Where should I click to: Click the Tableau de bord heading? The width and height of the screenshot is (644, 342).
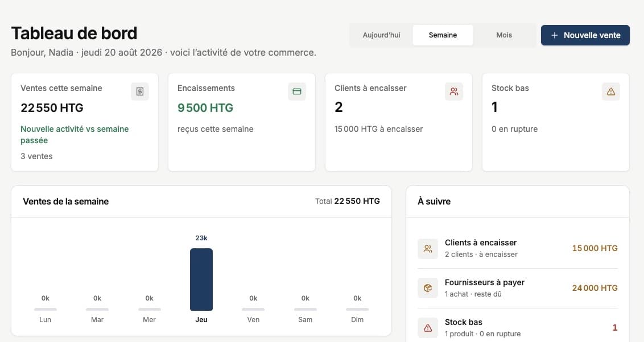coord(74,33)
